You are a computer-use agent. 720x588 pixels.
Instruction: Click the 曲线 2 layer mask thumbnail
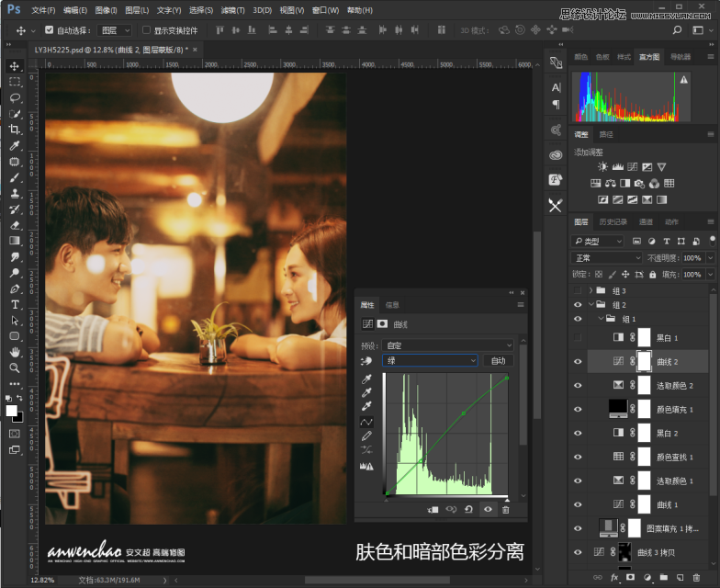(645, 362)
